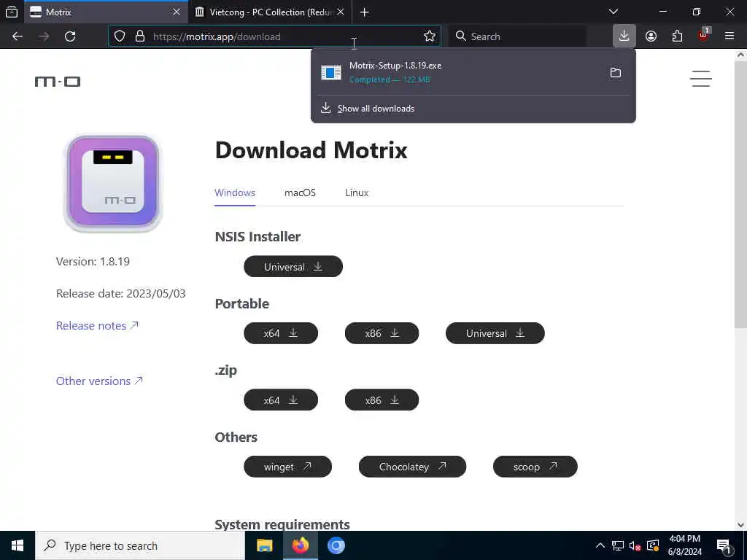Open Windows Start menu
The height and width of the screenshot is (560, 747).
(18, 545)
